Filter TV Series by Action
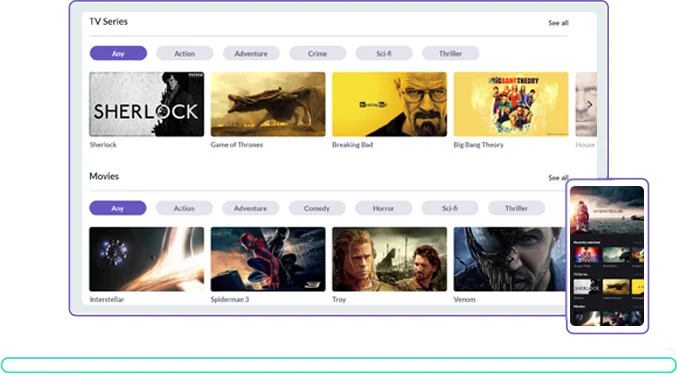 click(x=185, y=54)
